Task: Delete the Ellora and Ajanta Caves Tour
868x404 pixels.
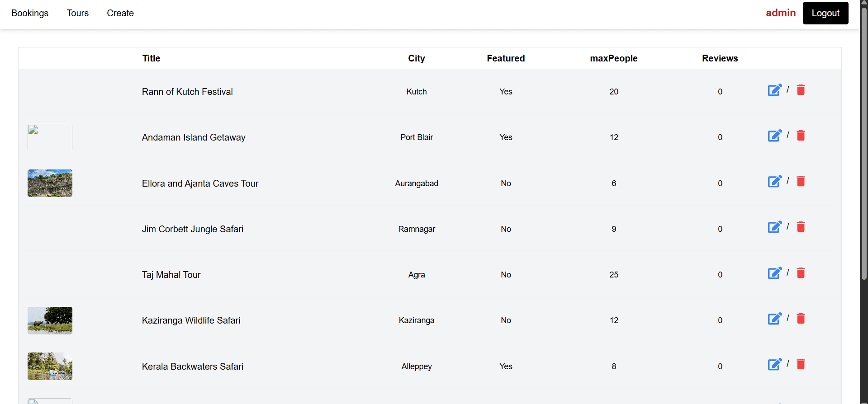Action: [801, 181]
